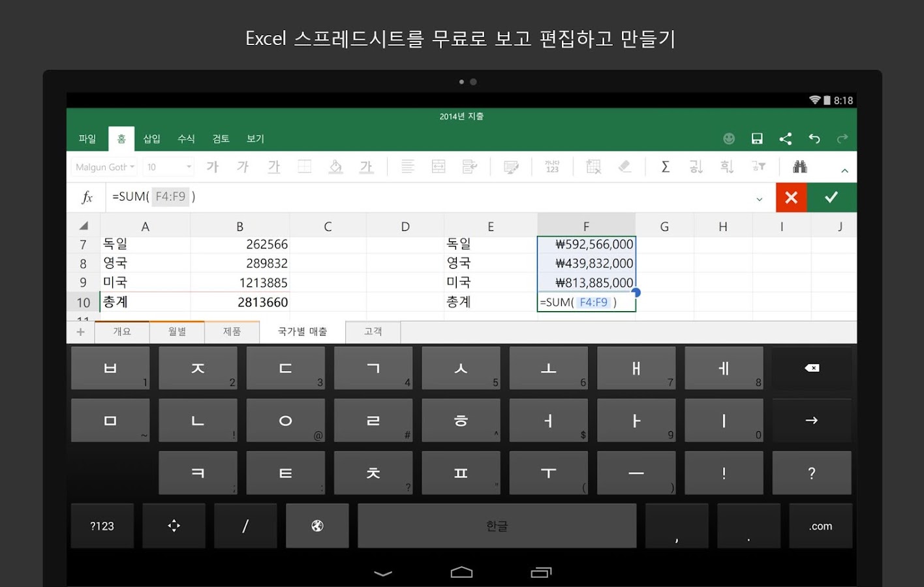Click the Save icon
This screenshot has height=587, width=924.
[x=757, y=138]
